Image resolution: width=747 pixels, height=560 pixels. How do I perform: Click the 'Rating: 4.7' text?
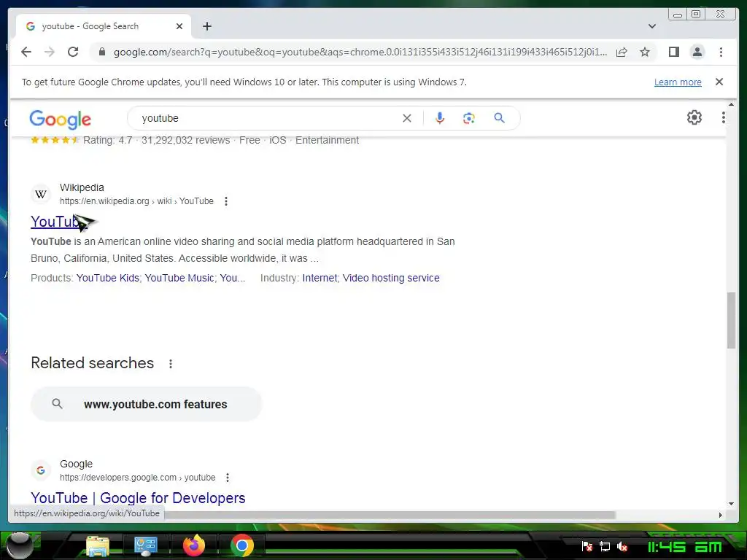point(108,140)
